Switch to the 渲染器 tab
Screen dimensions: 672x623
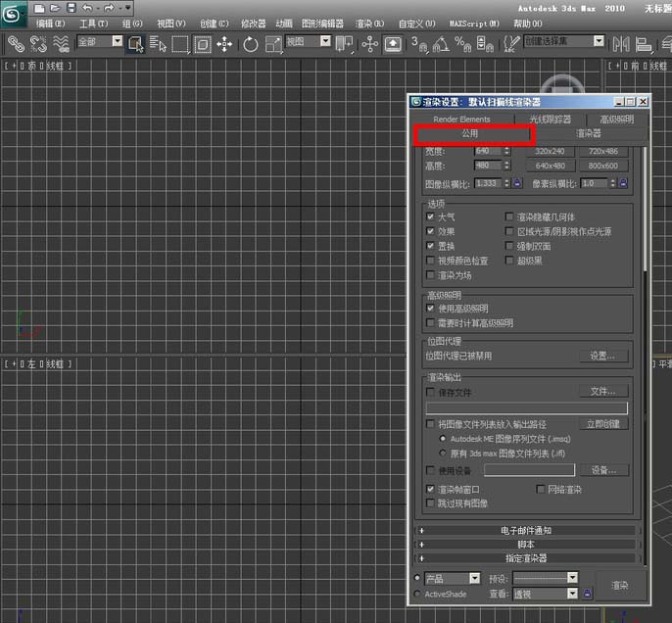pyautogui.click(x=588, y=133)
